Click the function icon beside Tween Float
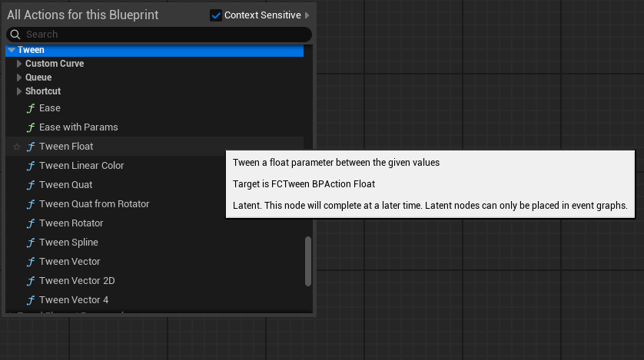Screen dimensions: 644x360 click(x=31, y=147)
